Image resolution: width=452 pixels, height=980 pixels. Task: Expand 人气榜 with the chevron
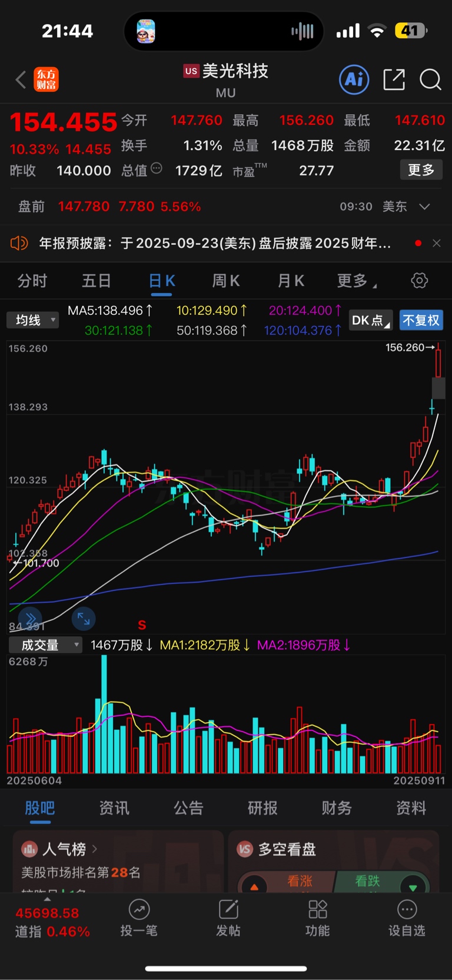tap(95, 849)
